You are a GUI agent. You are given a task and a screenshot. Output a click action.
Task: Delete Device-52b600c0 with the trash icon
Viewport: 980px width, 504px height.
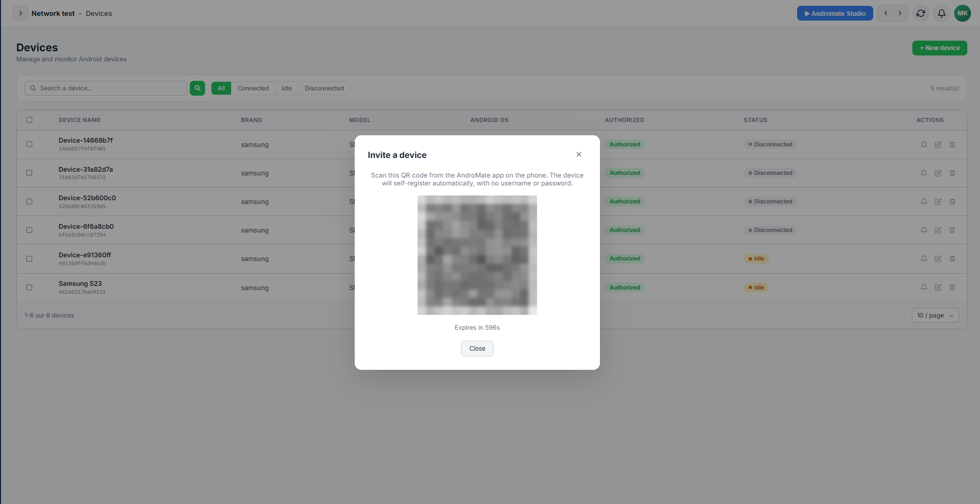pos(953,201)
